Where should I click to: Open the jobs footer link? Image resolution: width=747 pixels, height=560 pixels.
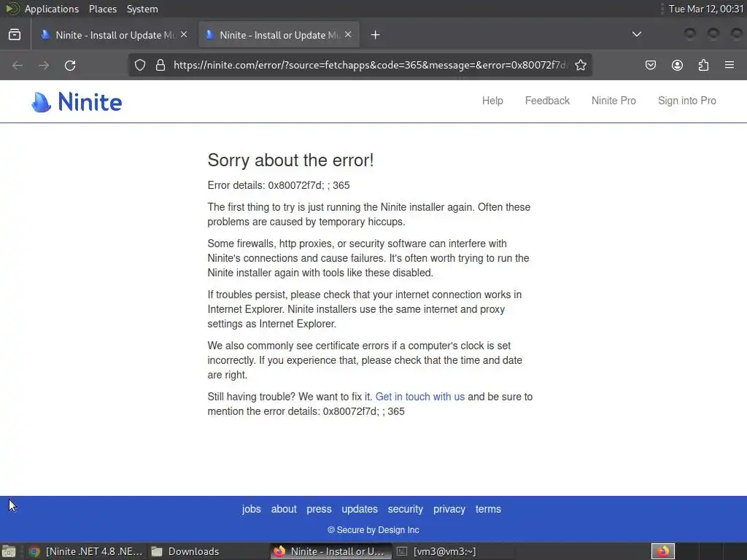[251, 509]
